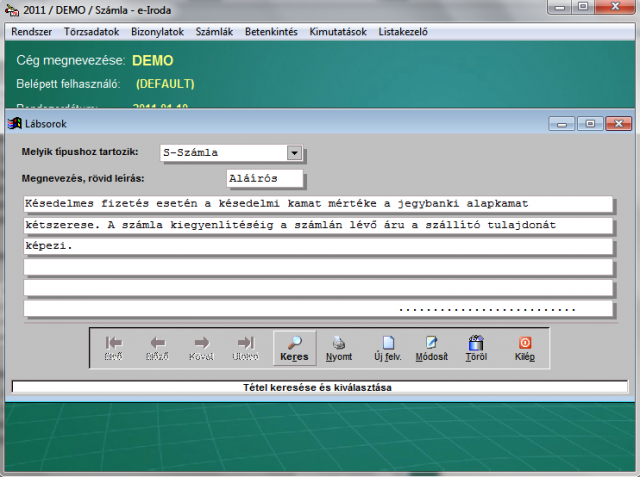The image size is (640, 477).
Task: Open the Törzsadatok menu
Action: click(91, 31)
